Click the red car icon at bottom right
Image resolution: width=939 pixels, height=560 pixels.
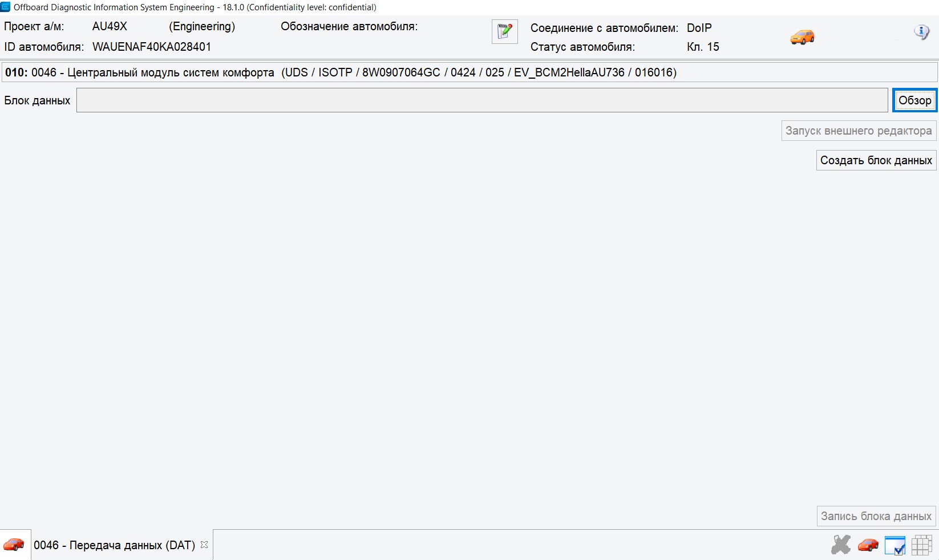(868, 545)
